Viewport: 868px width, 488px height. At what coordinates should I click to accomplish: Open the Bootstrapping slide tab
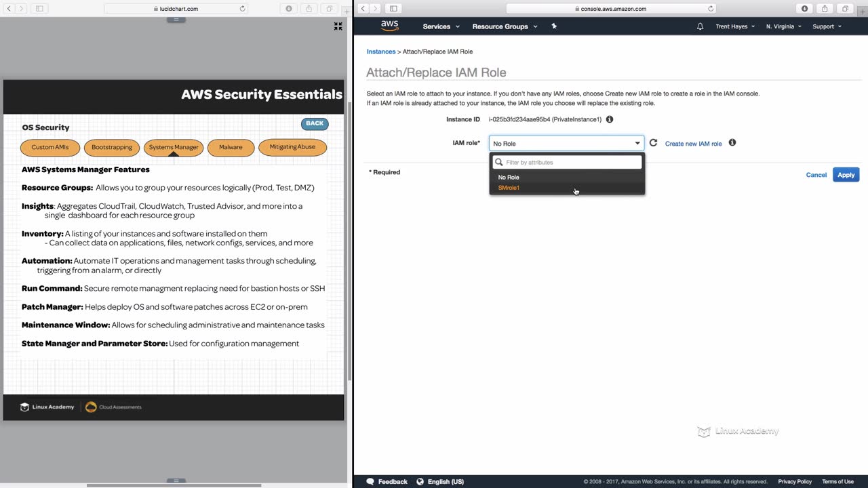pos(112,147)
